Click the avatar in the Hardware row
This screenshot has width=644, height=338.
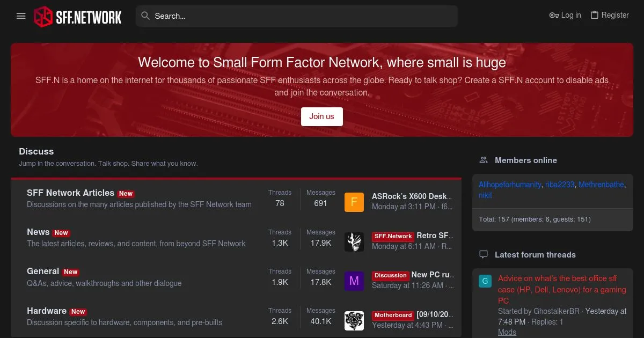(x=354, y=321)
